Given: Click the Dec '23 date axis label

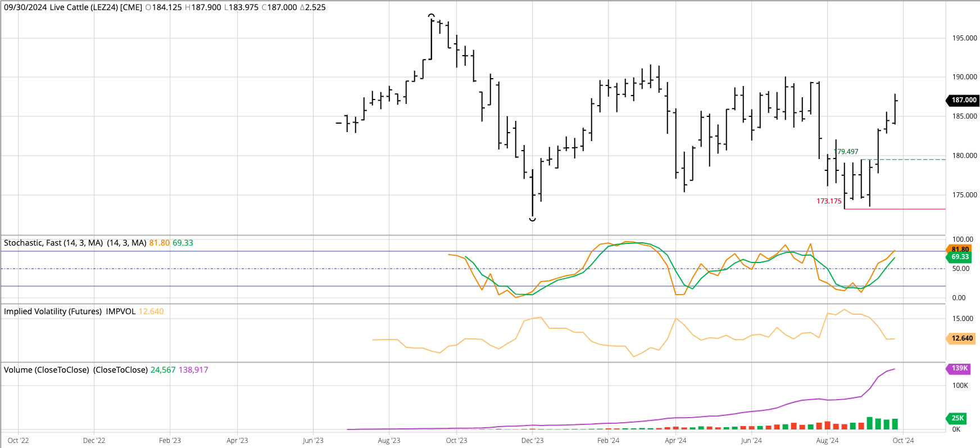Looking at the screenshot, I should (x=533, y=441).
